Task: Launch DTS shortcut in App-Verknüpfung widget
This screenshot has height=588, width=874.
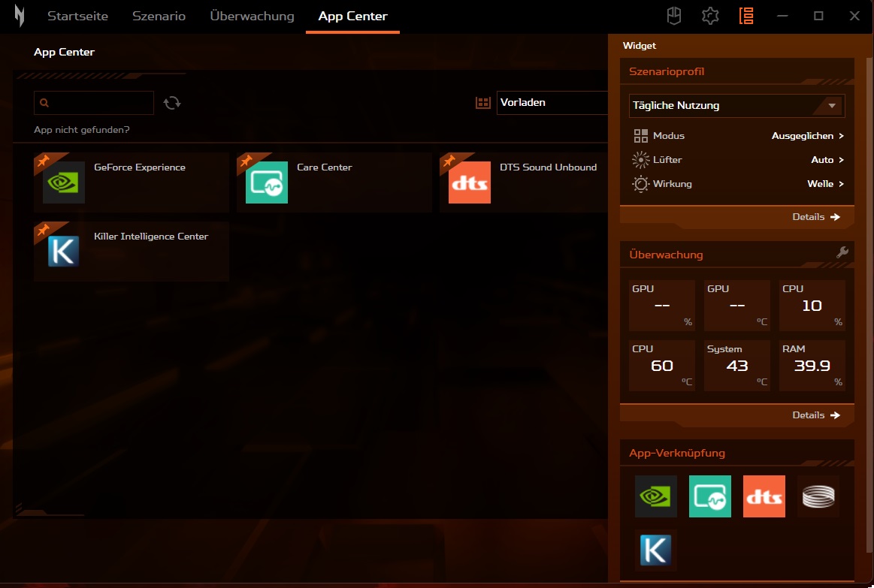Action: [764, 496]
